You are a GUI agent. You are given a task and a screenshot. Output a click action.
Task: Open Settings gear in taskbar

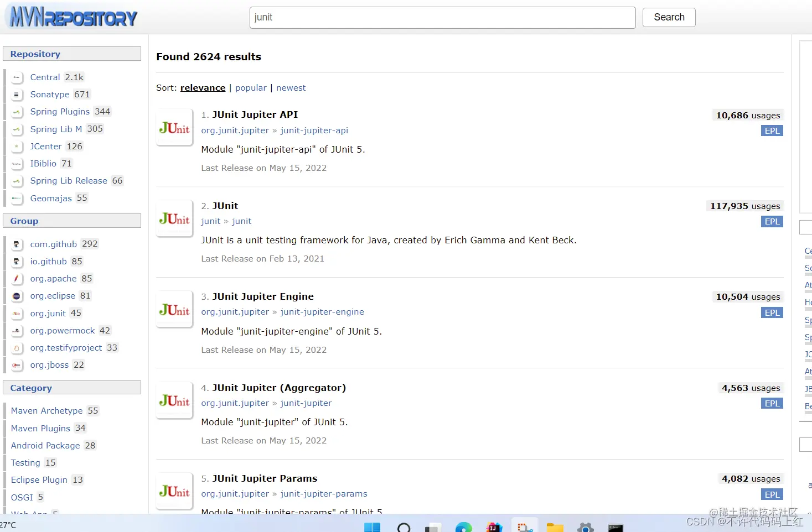point(585,527)
